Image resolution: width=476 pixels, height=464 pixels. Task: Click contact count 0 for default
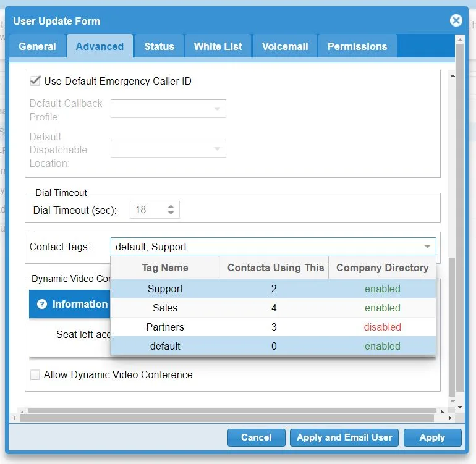[274, 346]
